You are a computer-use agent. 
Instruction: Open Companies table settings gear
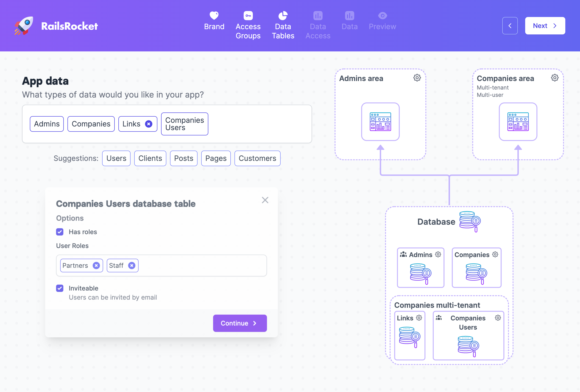click(495, 255)
